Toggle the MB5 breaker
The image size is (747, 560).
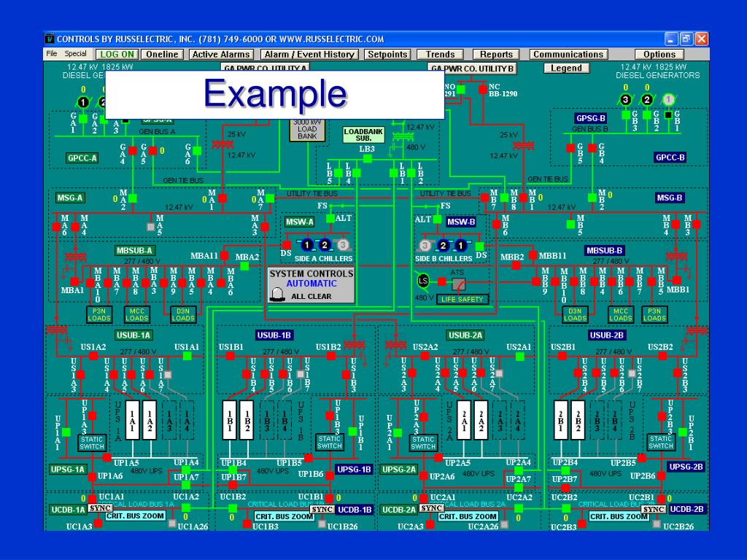pos(570,224)
